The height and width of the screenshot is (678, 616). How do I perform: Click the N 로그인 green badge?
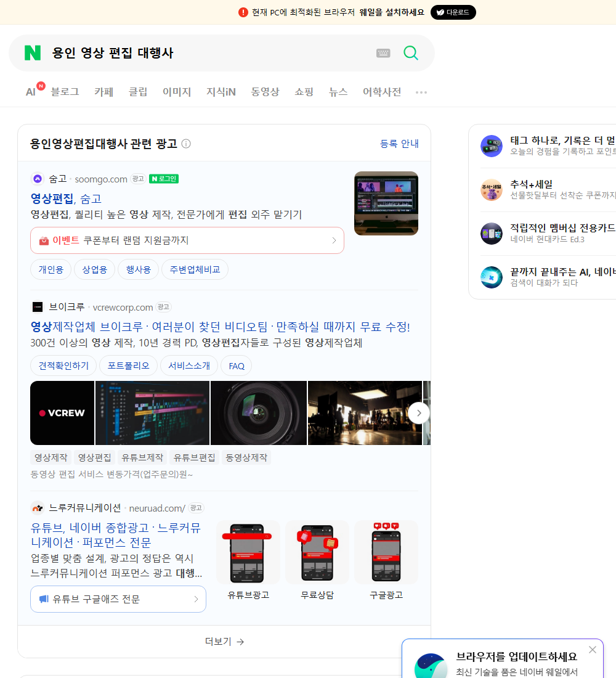(164, 179)
